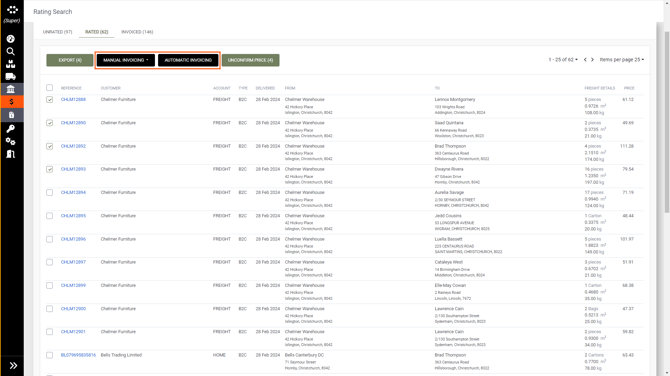Check the CHLM12901 row checkbox
This screenshot has width=670, height=376.
50,332
